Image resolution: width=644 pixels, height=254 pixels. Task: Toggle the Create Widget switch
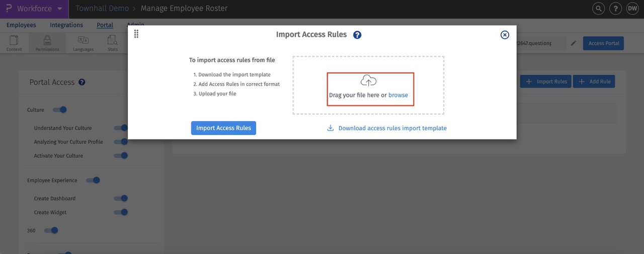[x=121, y=213]
